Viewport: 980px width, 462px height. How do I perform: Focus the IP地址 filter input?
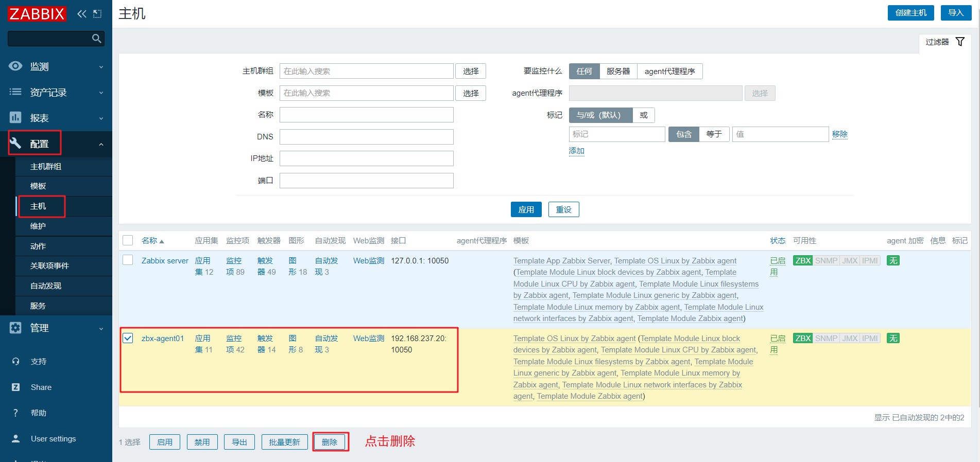366,158
